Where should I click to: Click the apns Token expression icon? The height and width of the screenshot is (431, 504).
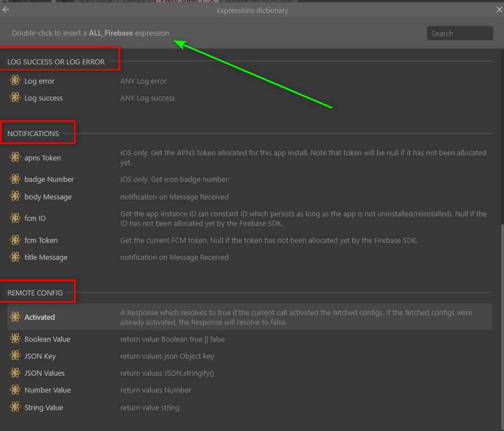click(15, 158)
